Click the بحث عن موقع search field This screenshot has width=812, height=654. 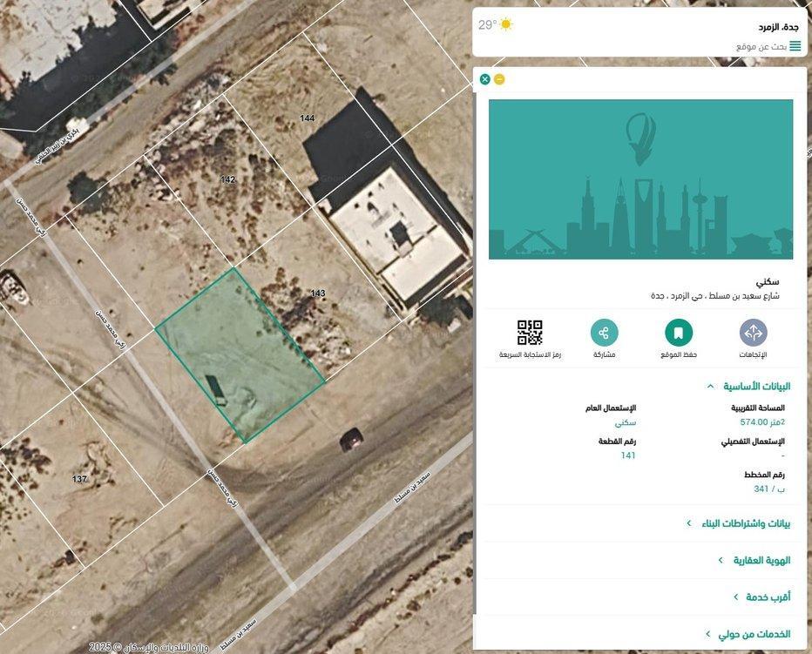(758, 46)
